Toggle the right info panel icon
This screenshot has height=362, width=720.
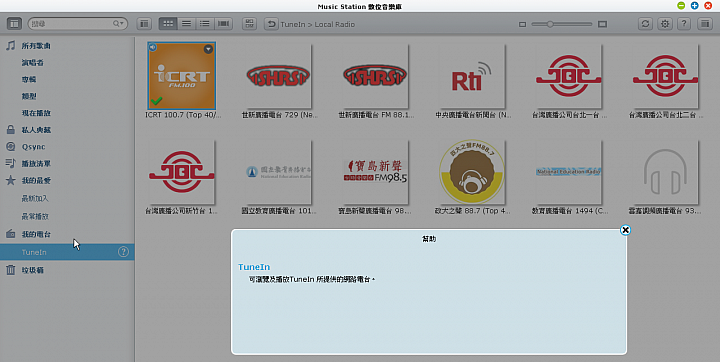705,24
